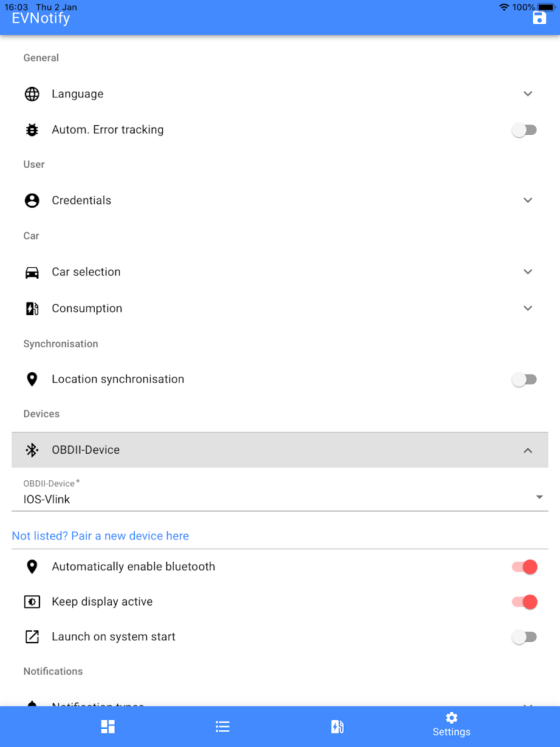
Task: Tap the car icon beside Car selection
Action: pyautogui.click(x=32, y=272)
